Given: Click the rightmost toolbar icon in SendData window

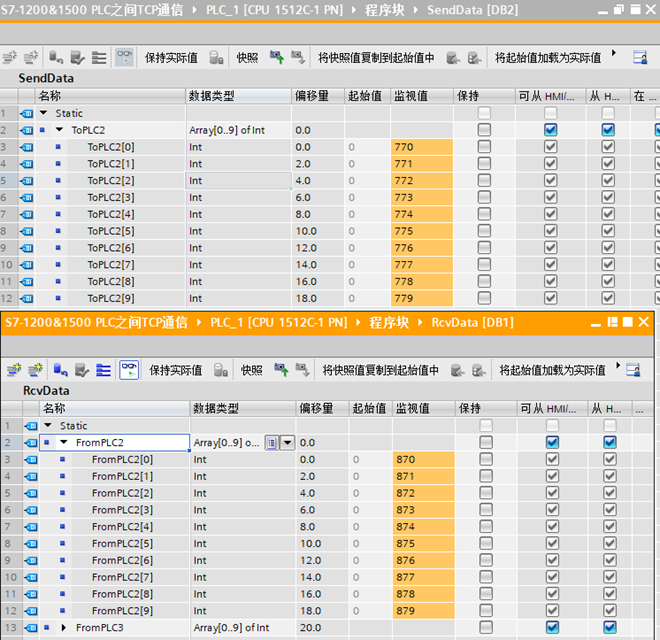Looking at the screenshot, I should (x=640, y=57).
